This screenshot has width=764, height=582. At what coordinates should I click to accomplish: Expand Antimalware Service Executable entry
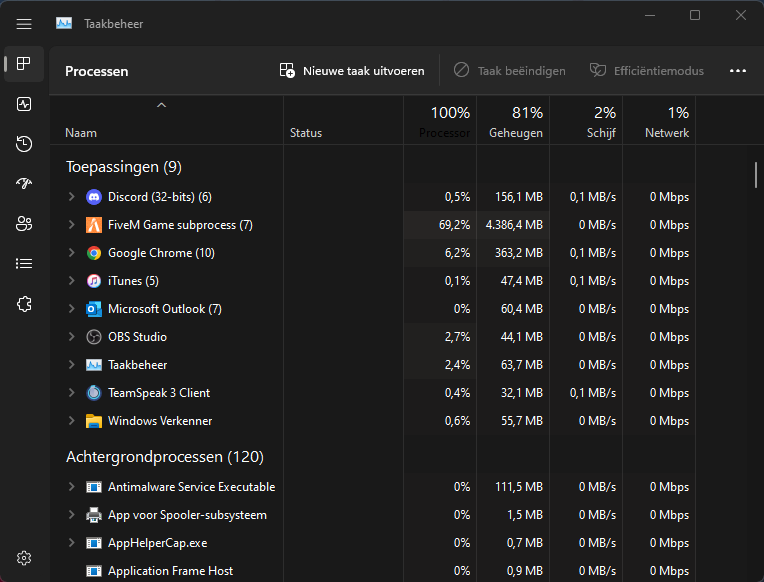[71, 487]
